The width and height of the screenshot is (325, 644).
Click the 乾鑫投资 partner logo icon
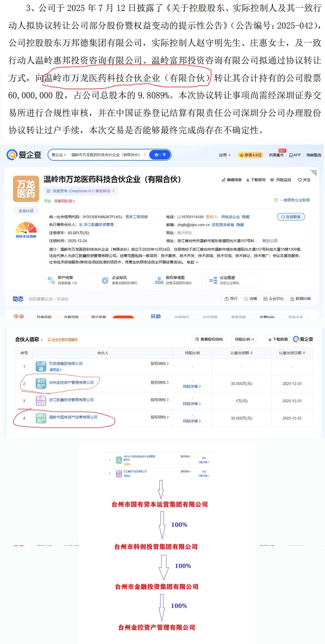point(41,401)
